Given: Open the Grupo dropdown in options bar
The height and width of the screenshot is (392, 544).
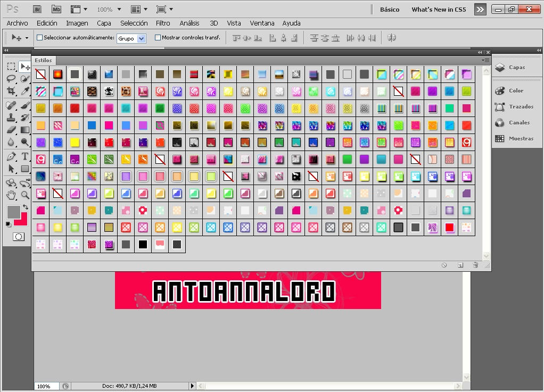Looking at the screenshot, I should pyautogui.click(x=131, y=38).
